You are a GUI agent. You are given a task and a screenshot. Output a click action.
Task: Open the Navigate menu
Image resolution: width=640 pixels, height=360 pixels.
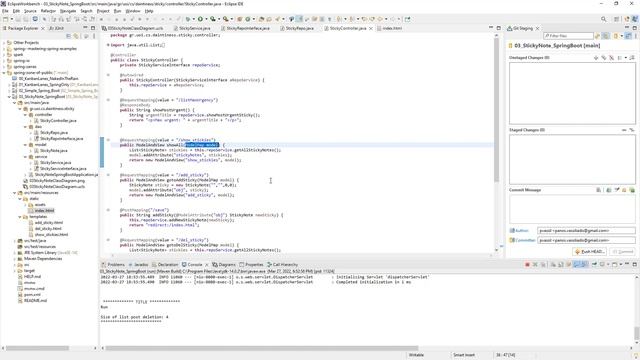(x=68, y=11)
